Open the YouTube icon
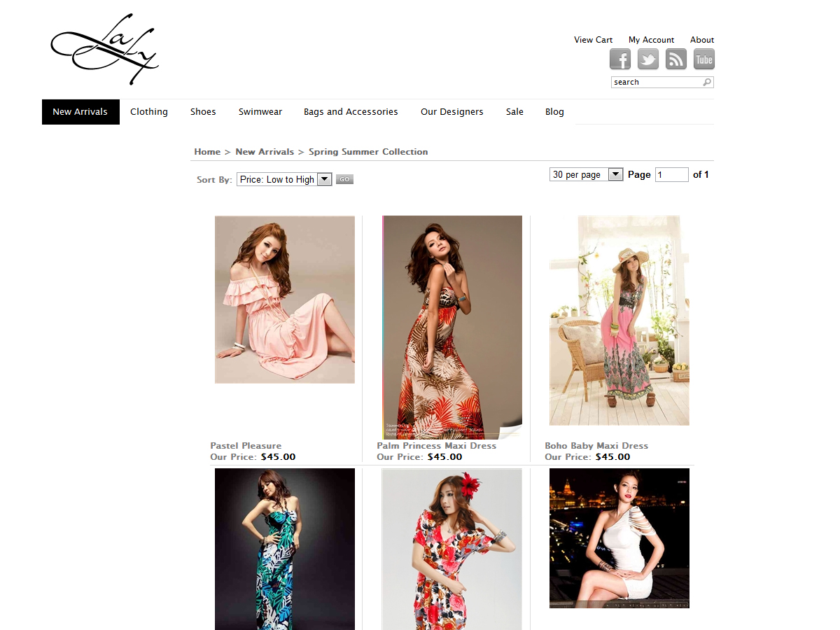This screenshot has width=840, height=630. pos(704,59)
